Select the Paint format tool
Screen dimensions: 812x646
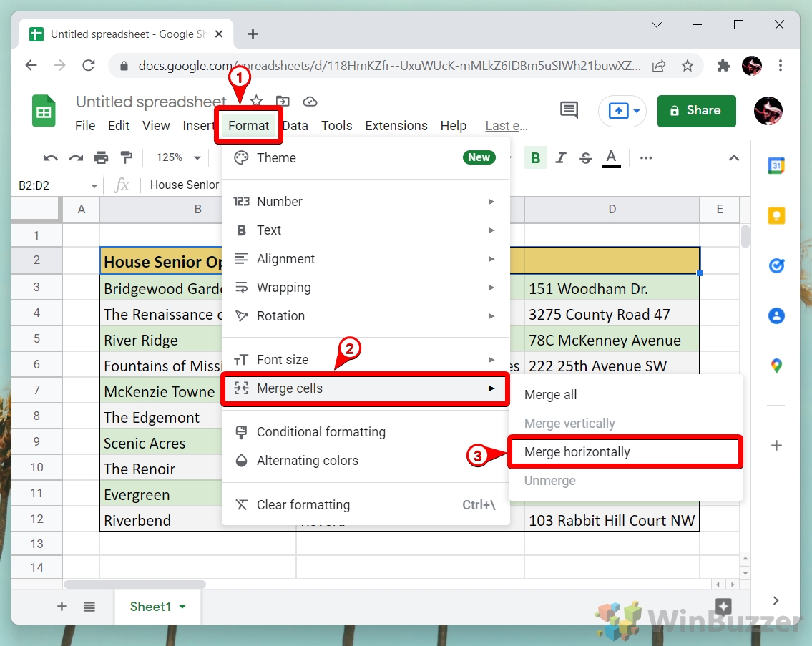coord(127,157)
